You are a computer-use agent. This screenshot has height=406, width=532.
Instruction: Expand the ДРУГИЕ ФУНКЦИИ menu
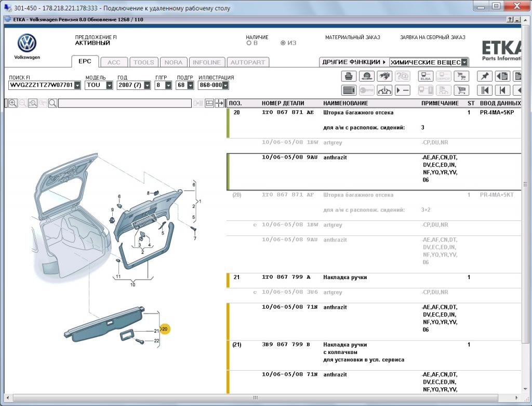coord(354,62)
